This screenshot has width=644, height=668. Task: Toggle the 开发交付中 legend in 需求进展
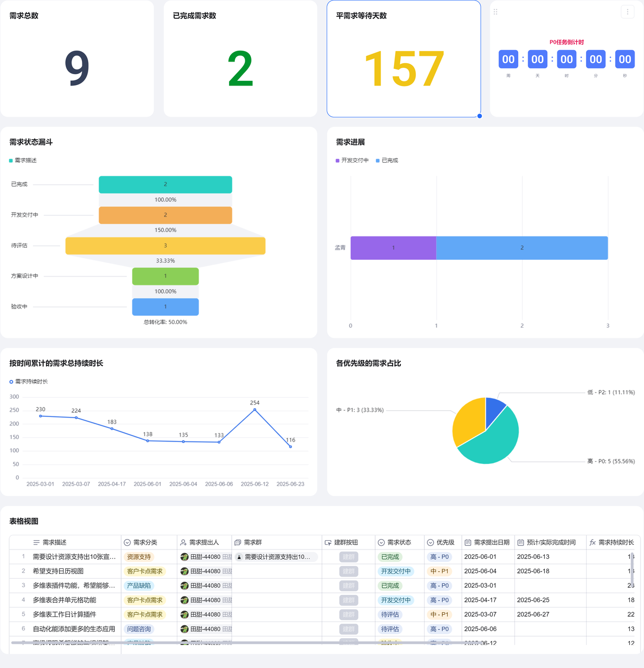pyautogui.click(x=352, y=161)
